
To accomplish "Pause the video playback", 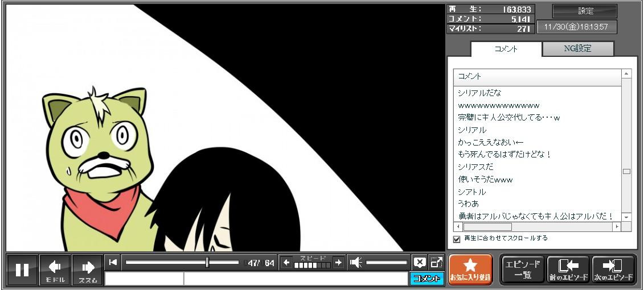I will click(22, 270).
